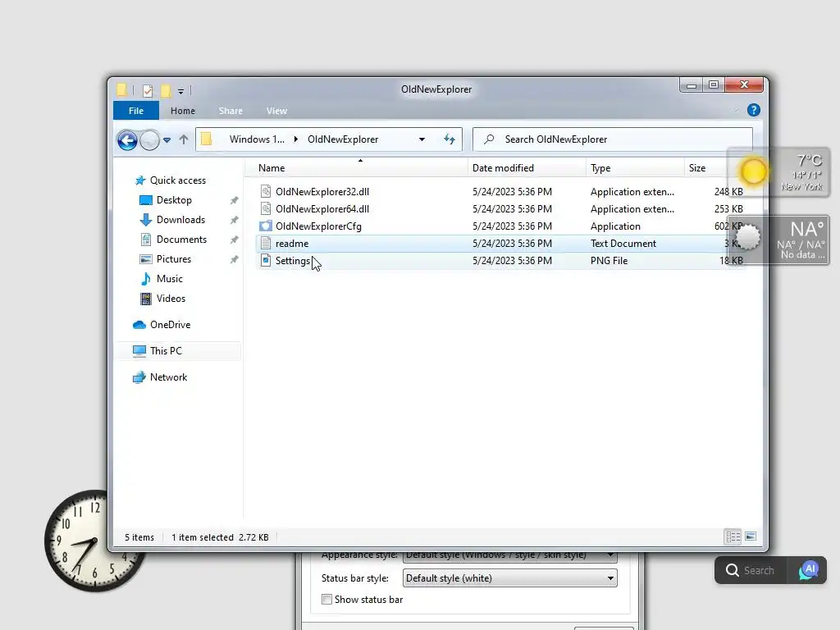Select OldNewExplorerCfg application icon
Viewport: 840px width, 630px height.
coord(266,226)
